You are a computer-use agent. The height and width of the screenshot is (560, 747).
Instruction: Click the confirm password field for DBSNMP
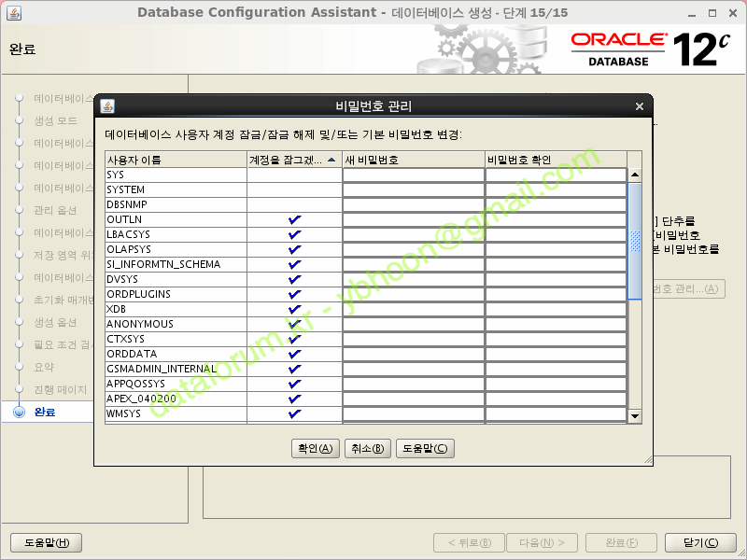coord(556,204)
